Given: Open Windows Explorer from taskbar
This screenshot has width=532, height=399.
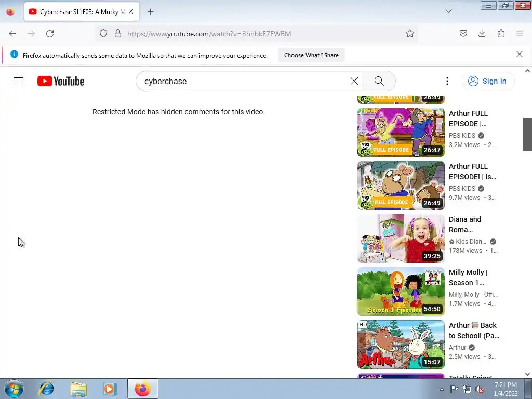Looking at the screenshot, I should point(78,389).
